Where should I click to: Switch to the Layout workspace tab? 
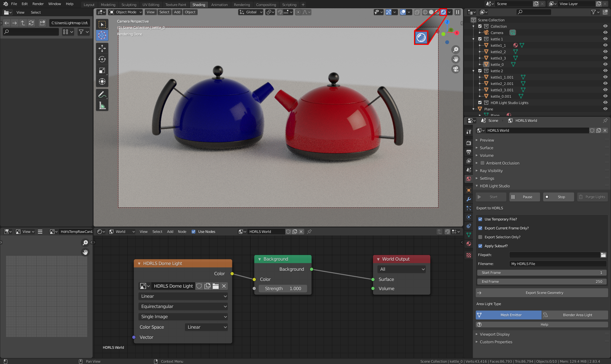coord(89,5)
